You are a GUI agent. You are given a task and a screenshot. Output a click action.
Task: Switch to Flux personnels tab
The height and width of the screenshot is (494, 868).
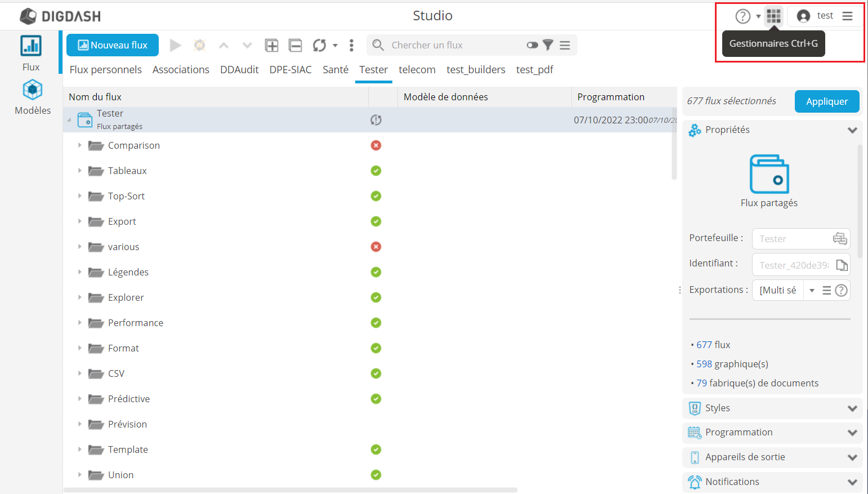click(x=106, y=69)
